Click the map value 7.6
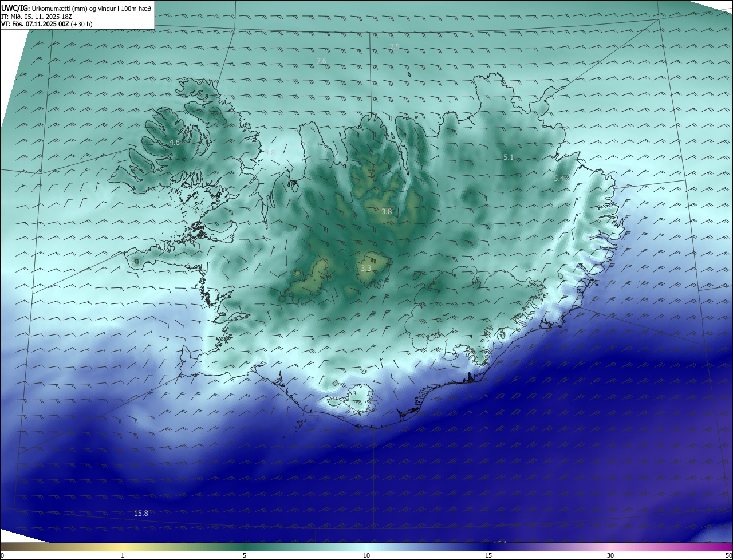Screen dimensions: 733x560 (321, 61)
